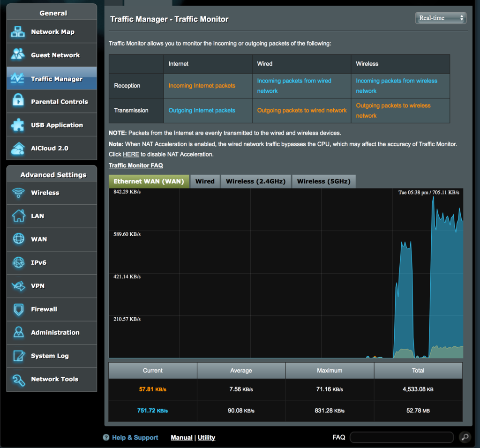
Task: Click the WAN globe icon
Action: click(18, 239)
